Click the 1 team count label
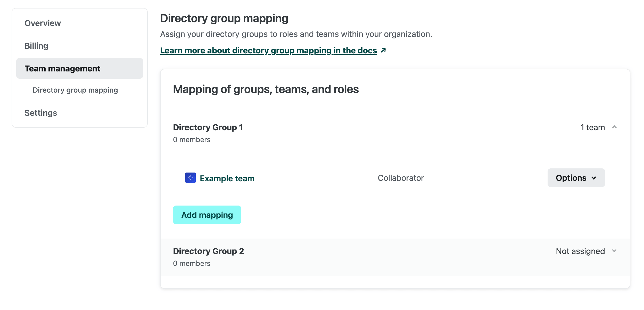This screenshot has width=644, height=310. pos(592,127)
